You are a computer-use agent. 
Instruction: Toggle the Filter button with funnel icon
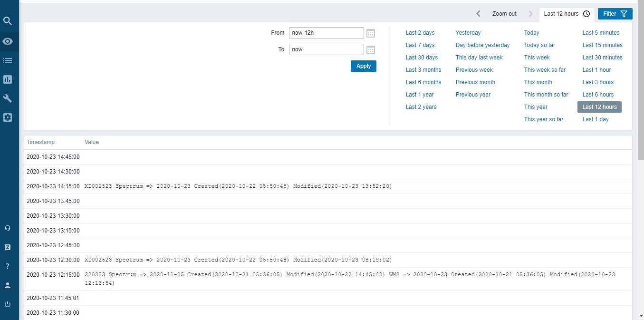615,14
